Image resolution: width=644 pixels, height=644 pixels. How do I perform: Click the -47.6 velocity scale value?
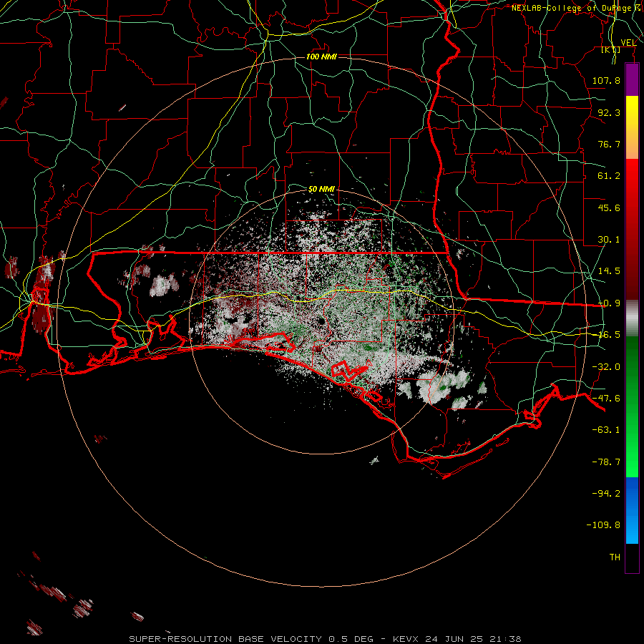click(x=606, y=399)
